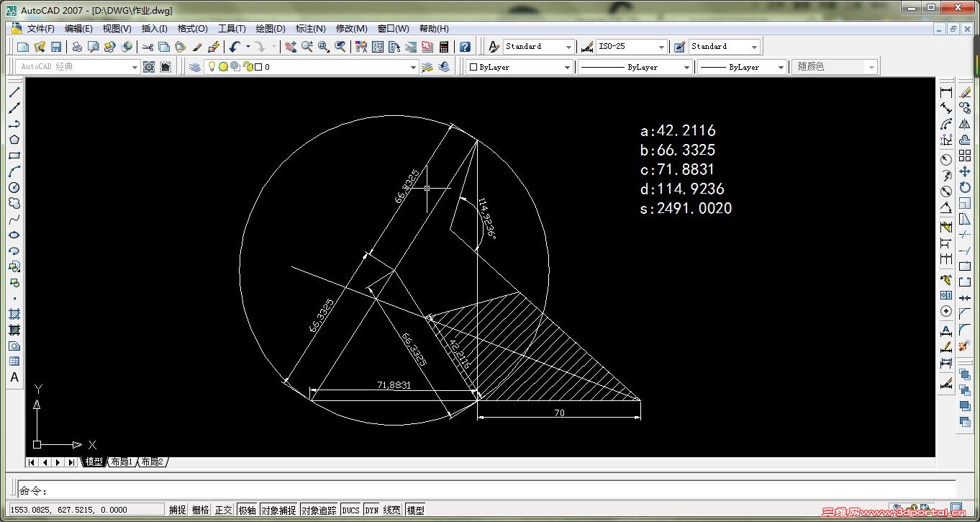The height and width of the screenshot is (522, 980).
Task: Select the Table tool in draw toolbar
Action: point(14,361)
